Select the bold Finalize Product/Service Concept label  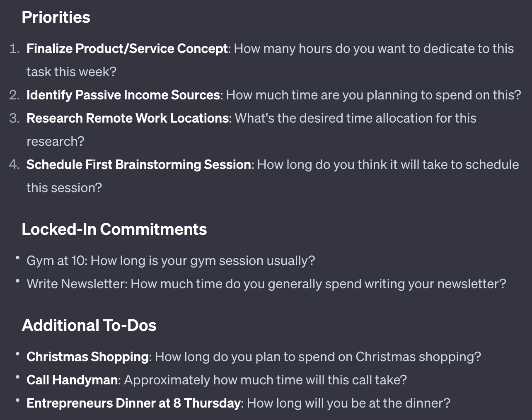pyautogui.click(x=127, y=49)
